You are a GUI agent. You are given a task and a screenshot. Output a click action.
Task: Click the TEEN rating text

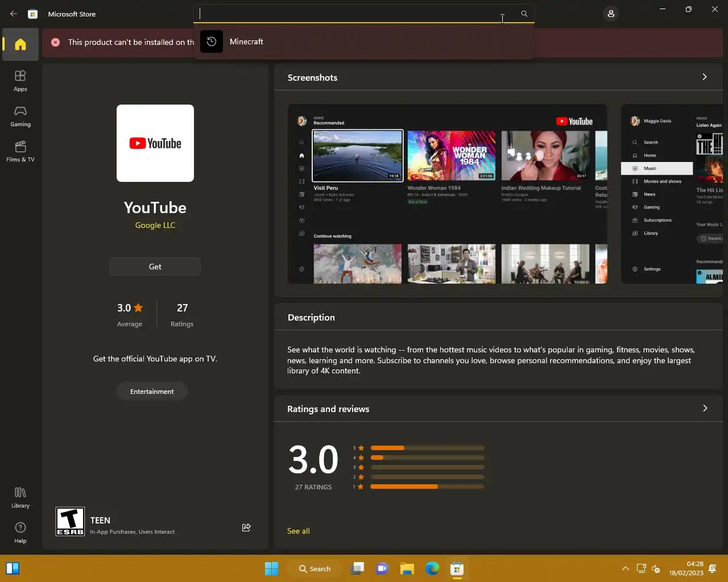click(100, 520)
